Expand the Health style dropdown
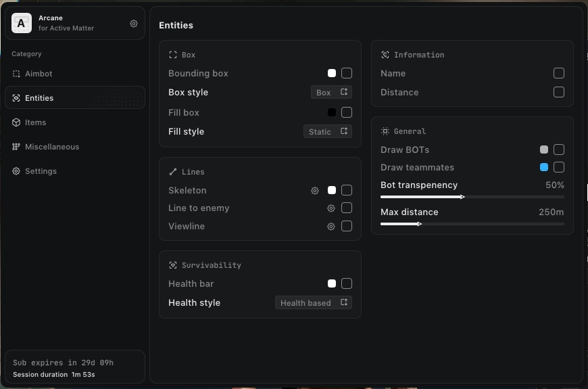 click(313, 303)
